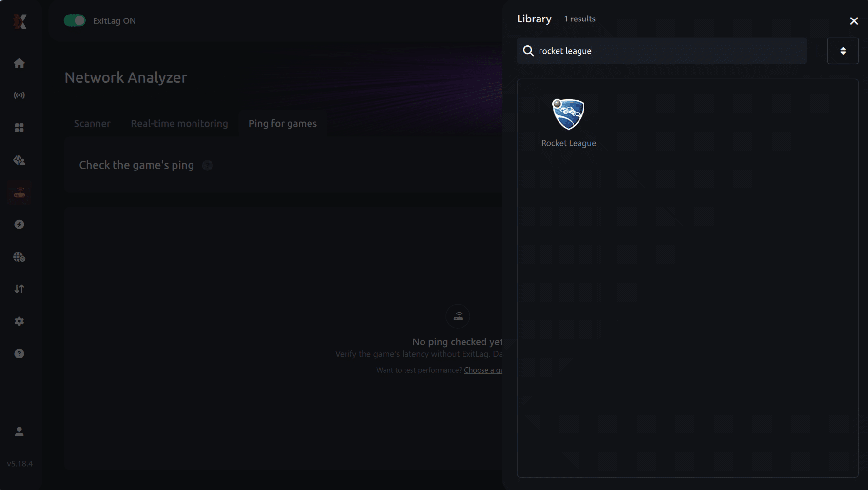Close the Library panel
The image size is (868, 490).
pos(854,21)
